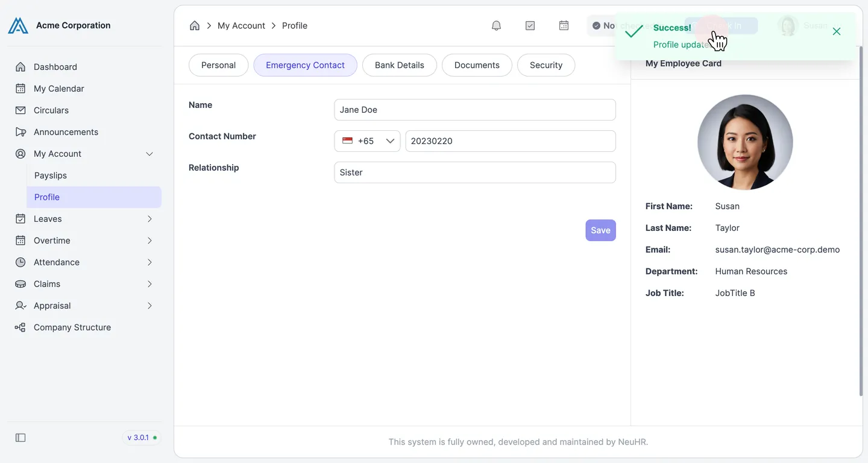This screenshot has width=868, height=463.
Task: Dismiss the success notification with X
Action: [837, 31]
